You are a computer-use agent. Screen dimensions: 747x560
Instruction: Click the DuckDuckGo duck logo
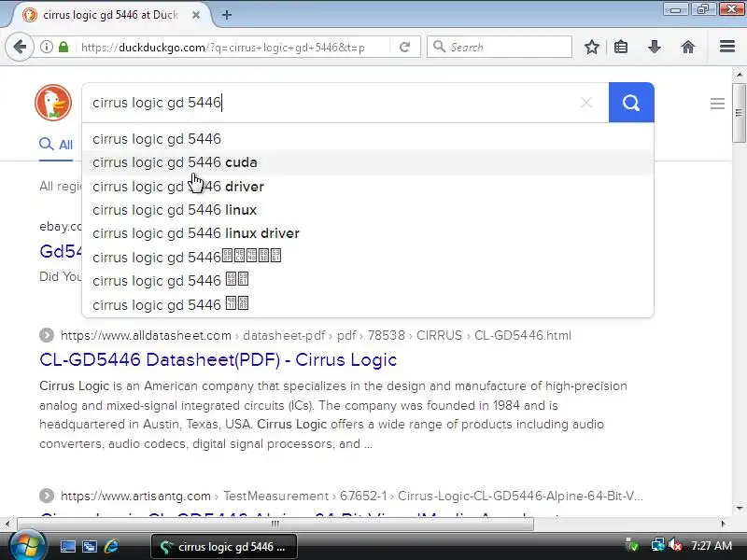53,103
